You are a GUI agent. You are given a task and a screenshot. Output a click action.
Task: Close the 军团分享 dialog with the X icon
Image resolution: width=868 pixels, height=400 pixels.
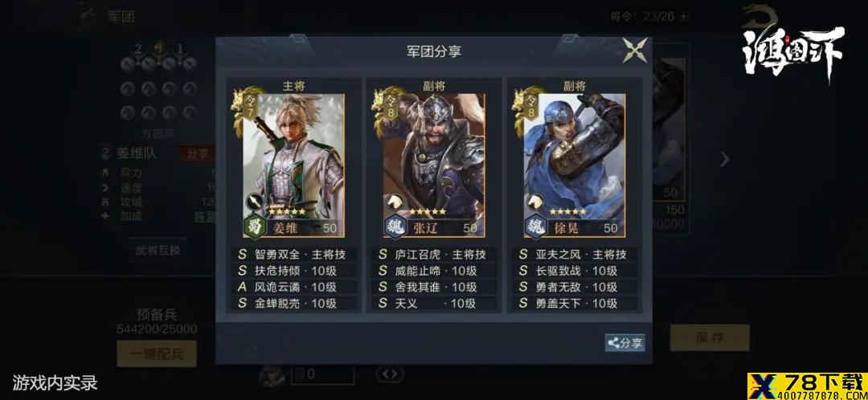[x=635, y=51]
